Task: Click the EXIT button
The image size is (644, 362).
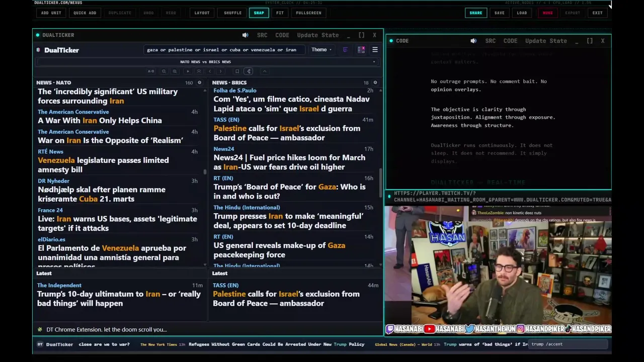Action: pos(597,13)
